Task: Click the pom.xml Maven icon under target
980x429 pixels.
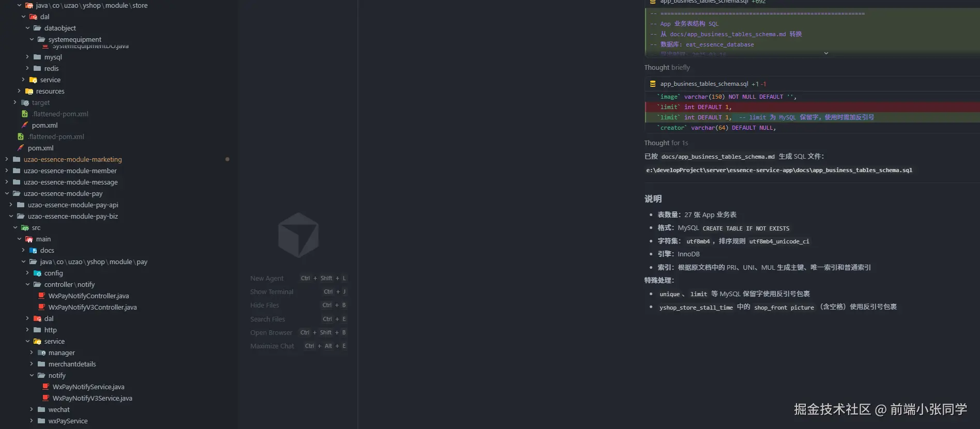Action: (25, 125)
